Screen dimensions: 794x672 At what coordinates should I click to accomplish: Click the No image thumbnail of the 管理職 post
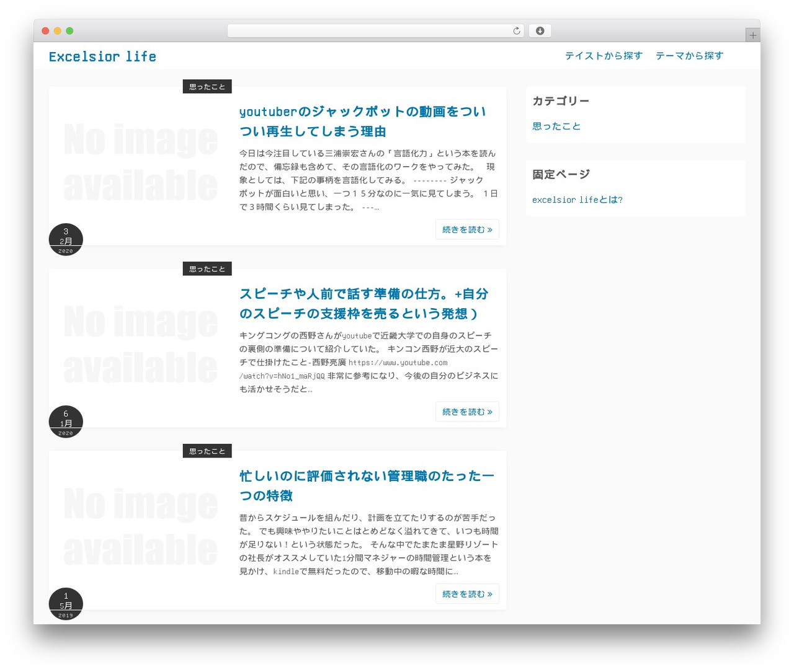click(141, 527)
